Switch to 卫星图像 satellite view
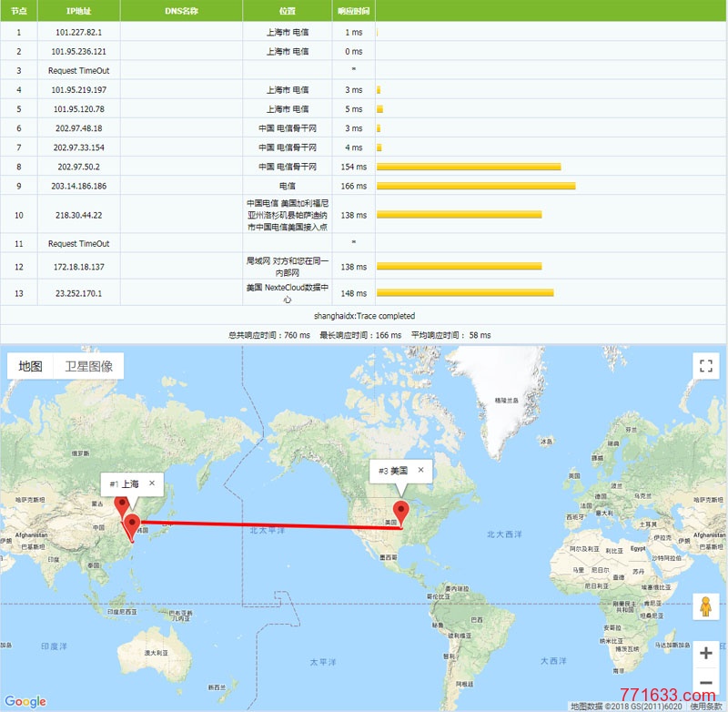 click(x=88, y=366)
